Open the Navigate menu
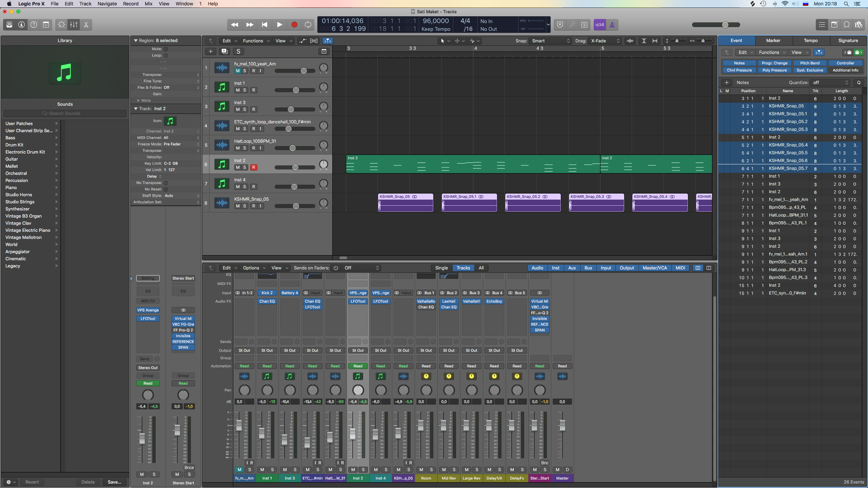The image size is (868, 488). [x=107, y=4]
